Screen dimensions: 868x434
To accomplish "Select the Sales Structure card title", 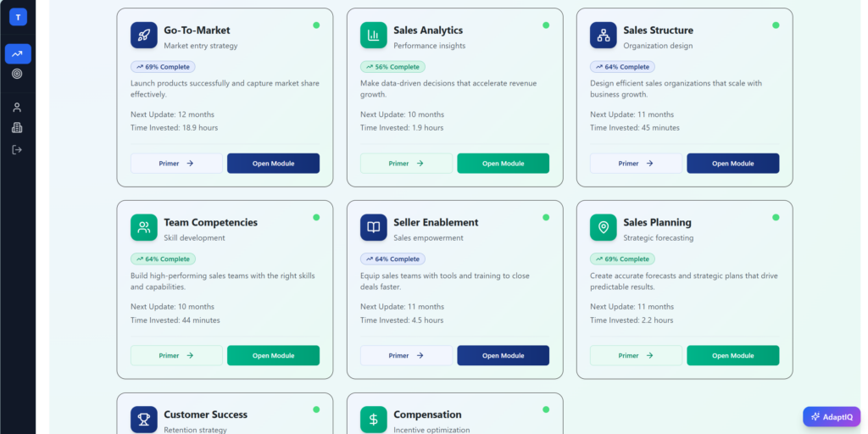I will point(658,31).
